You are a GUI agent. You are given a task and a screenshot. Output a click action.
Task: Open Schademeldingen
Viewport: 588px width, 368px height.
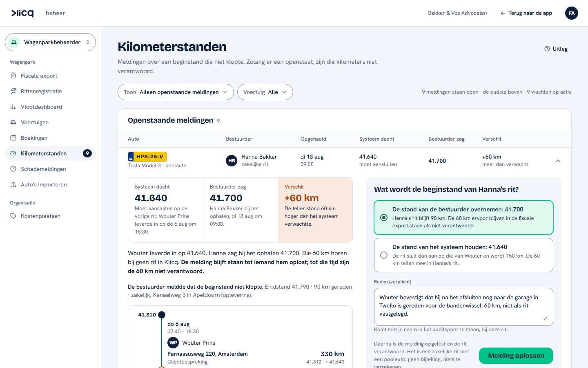pyautogui.click(x=50, y=169)
